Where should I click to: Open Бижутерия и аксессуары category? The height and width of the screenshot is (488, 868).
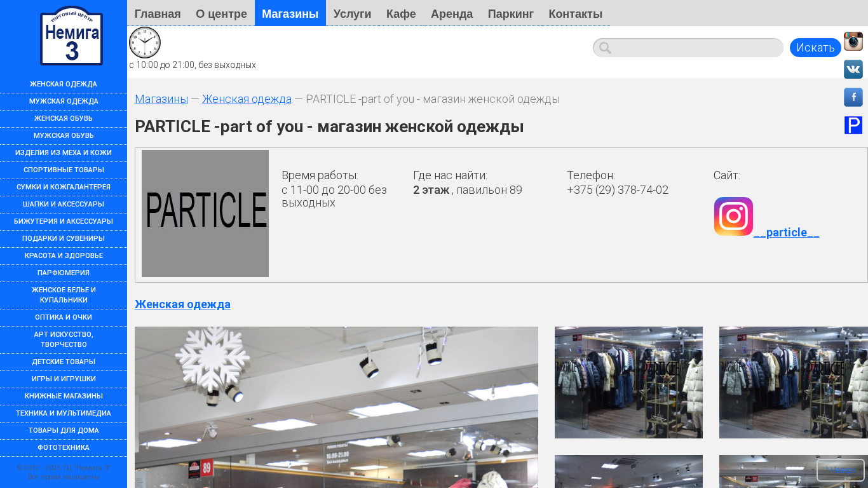pyautogui.click(x=64, y=222)
